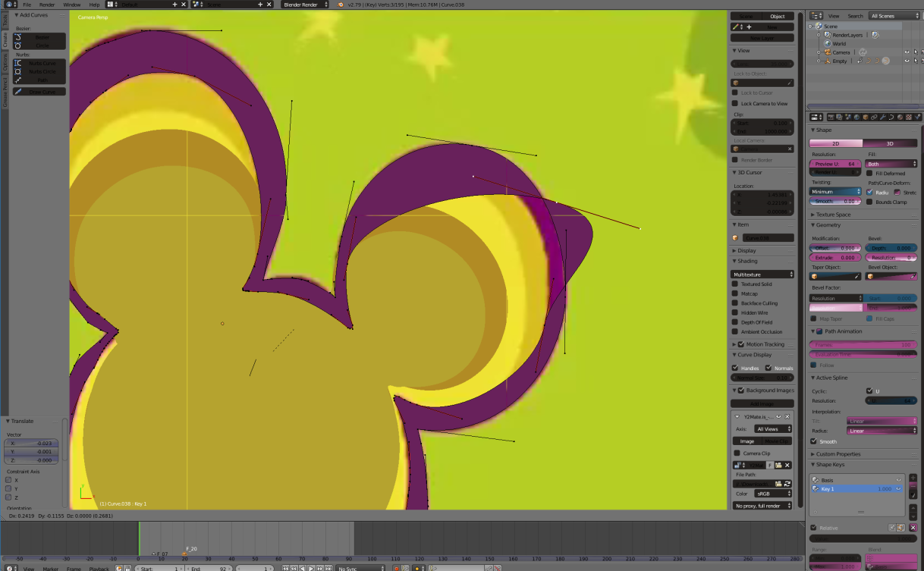Toggle Empty visibility eye in outliner

[906, 61]
